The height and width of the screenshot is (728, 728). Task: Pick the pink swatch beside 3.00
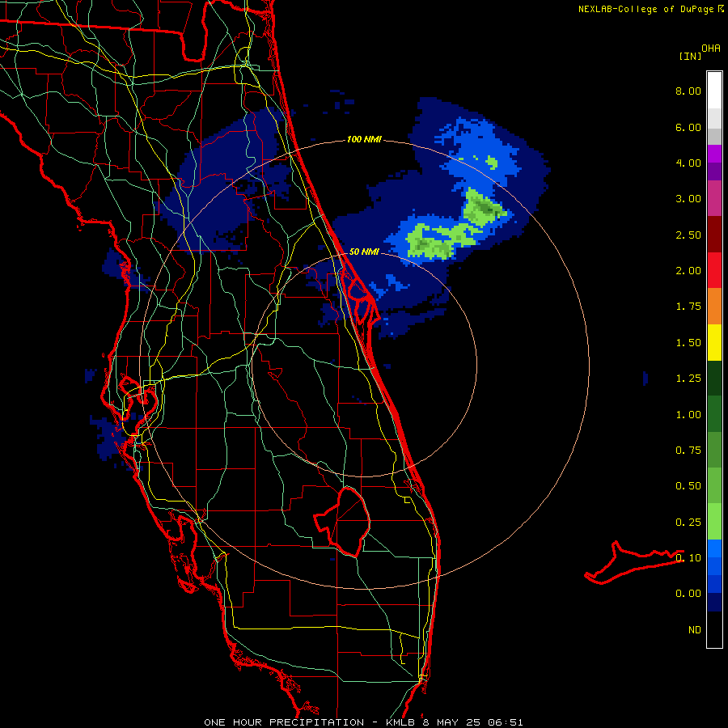click(x=714, y=198)
